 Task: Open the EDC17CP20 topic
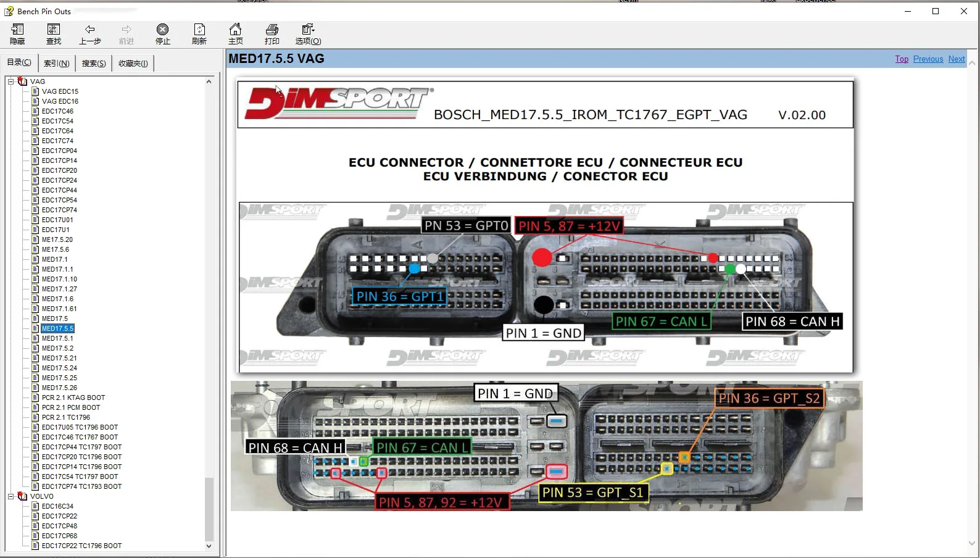click(59, 170)
